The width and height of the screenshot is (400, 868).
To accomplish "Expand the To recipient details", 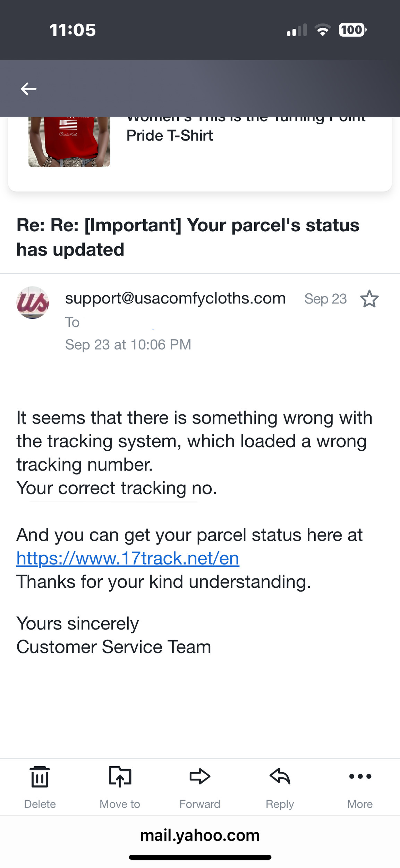I will 73,322.
